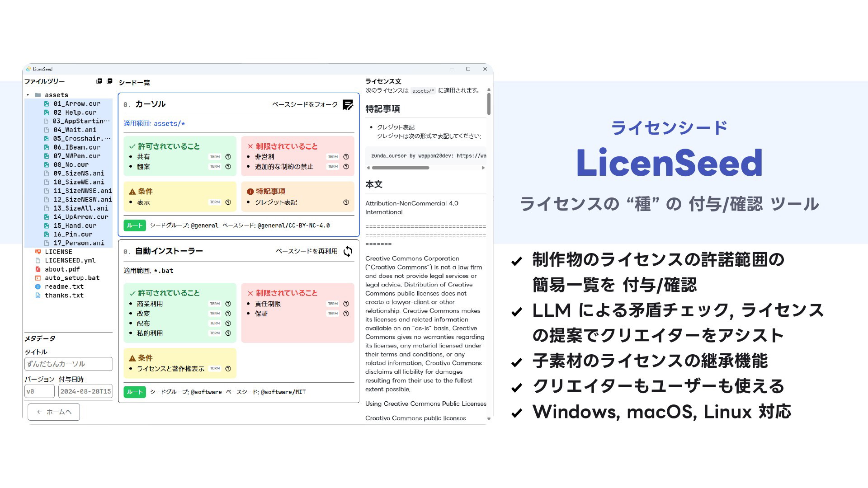Screen dimensions: 868x488
Task: Expand all folders in the file tree
Action: (99, 81)
